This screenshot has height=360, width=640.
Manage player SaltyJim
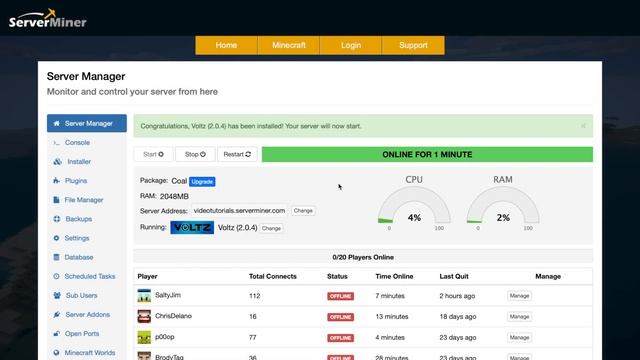click(x=519, y=296)
